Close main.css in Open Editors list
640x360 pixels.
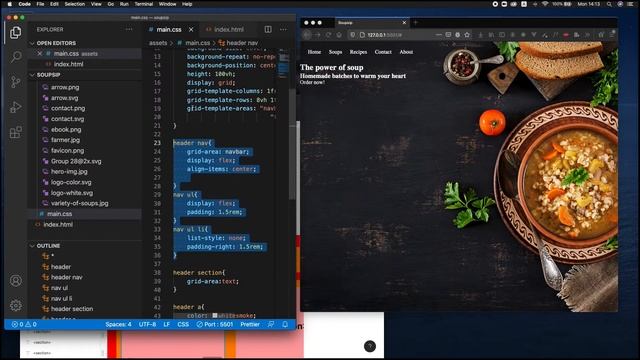pyautogui.click(x=40, y=53)
